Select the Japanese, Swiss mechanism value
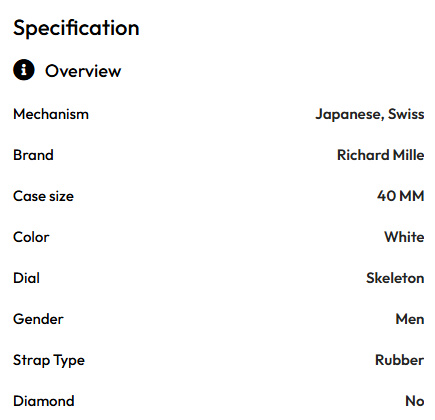 pos(370,115)
